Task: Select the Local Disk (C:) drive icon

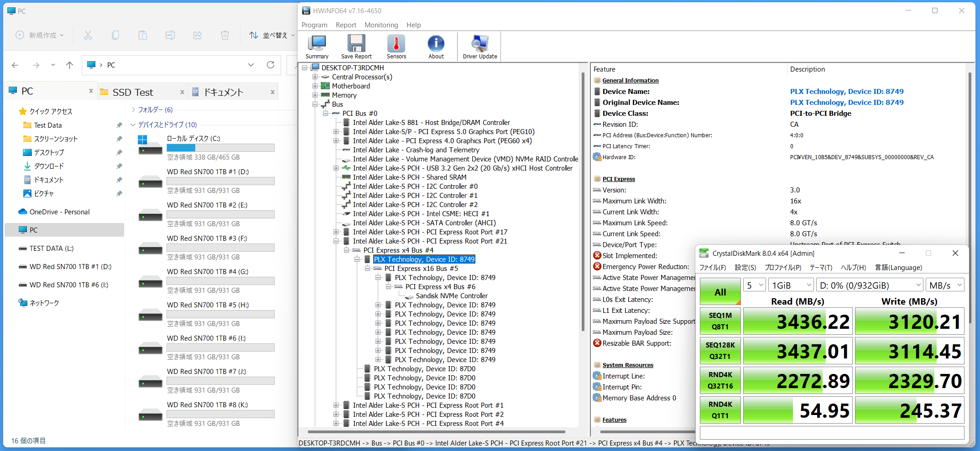Action: coord(150,145)
